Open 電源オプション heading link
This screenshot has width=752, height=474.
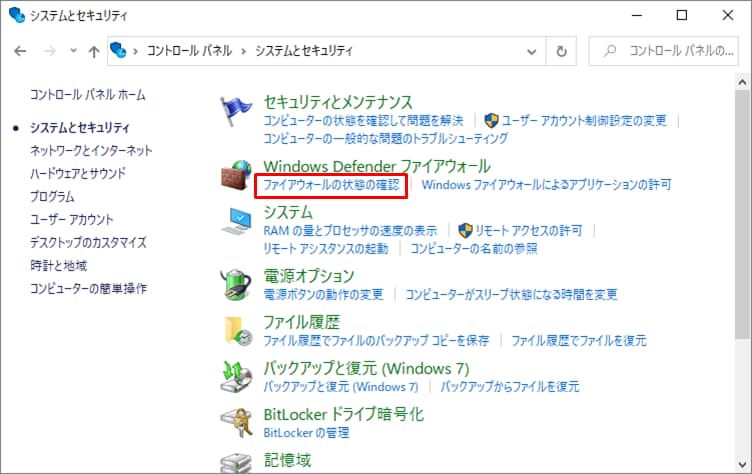(309, 276)
